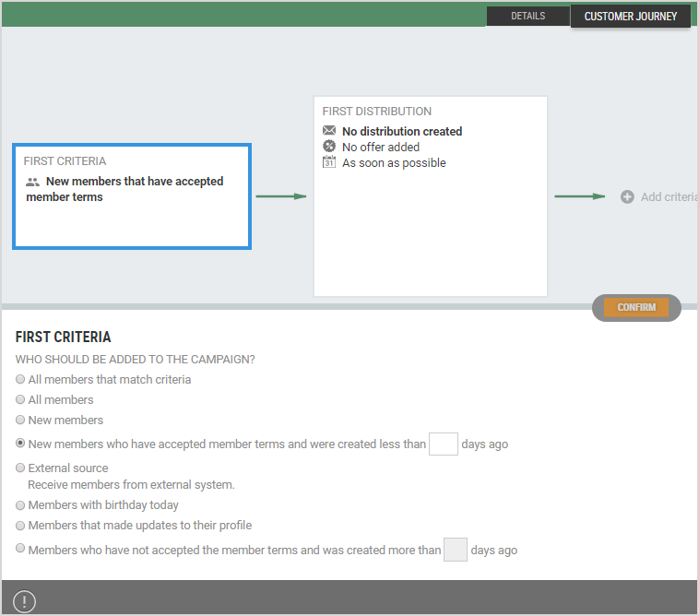Click the plus icon to add criteria
This screenshot has width=699, height=616.
[x=627, y=196]
